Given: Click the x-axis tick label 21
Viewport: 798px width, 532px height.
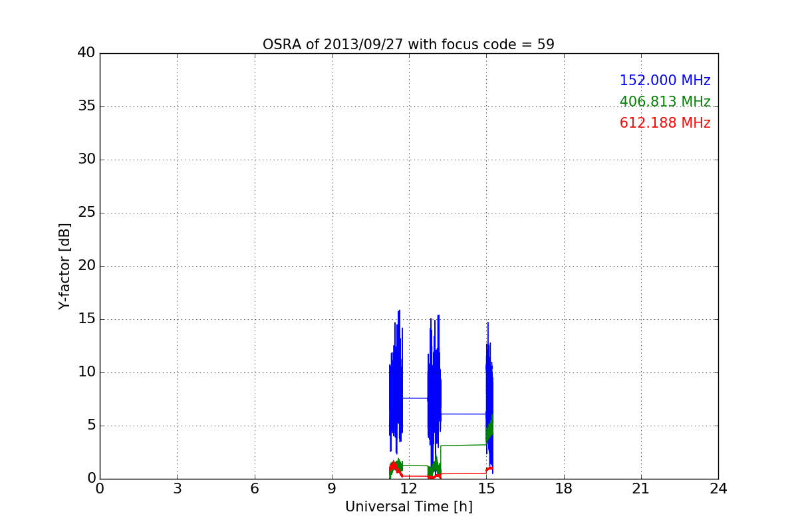Looking at the screenshot, I should (641, 489).
